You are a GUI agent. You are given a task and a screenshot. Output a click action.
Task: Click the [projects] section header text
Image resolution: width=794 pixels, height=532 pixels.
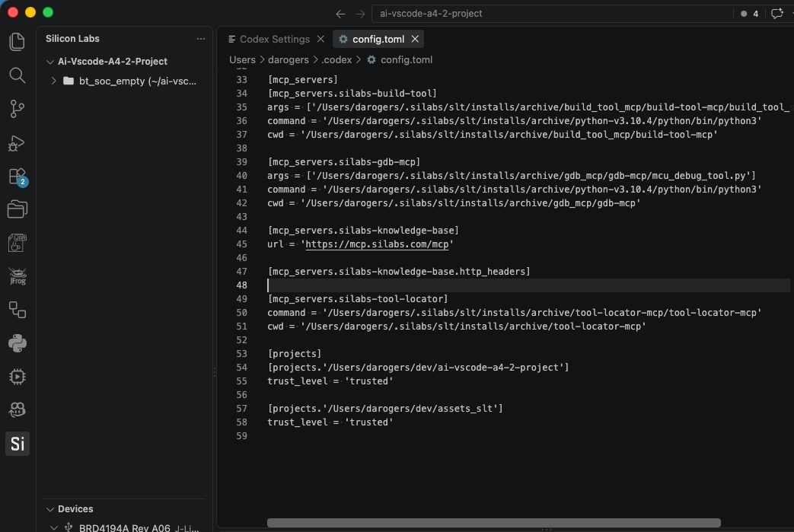294,354
